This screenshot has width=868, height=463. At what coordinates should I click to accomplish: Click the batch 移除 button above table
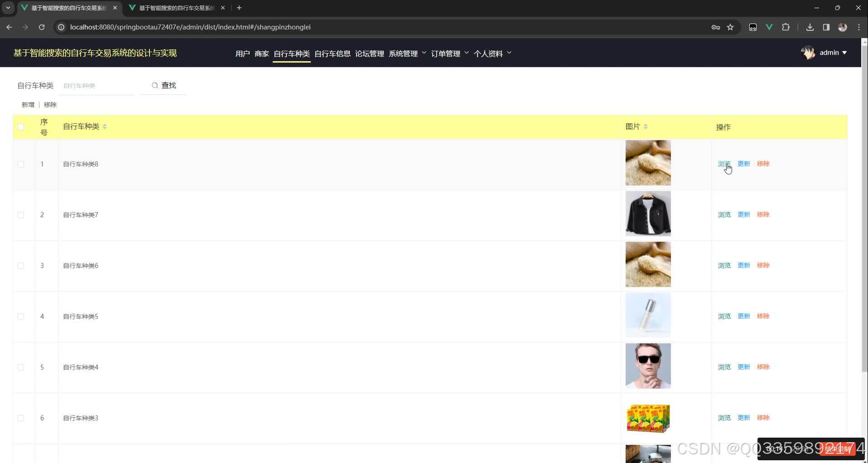[50, 105]
